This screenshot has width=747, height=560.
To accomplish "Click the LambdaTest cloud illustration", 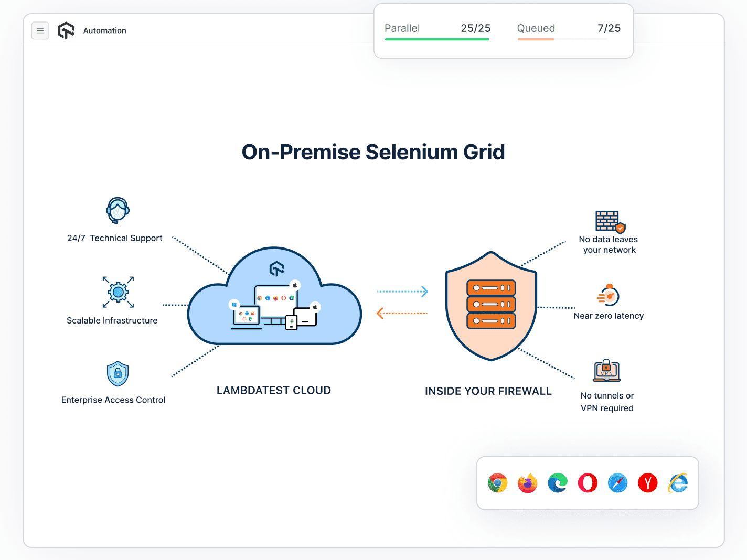I will pyautogui.click(x=274, y=296).
